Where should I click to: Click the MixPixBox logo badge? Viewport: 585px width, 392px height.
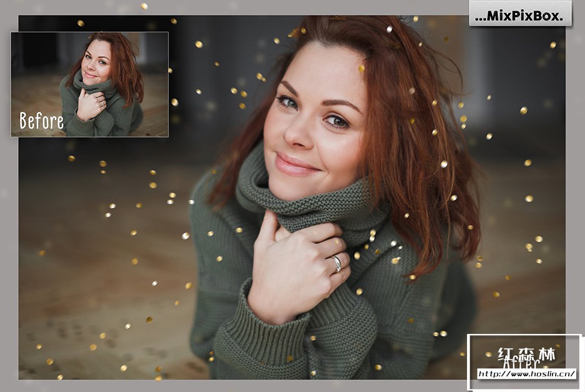coord(520,14)
